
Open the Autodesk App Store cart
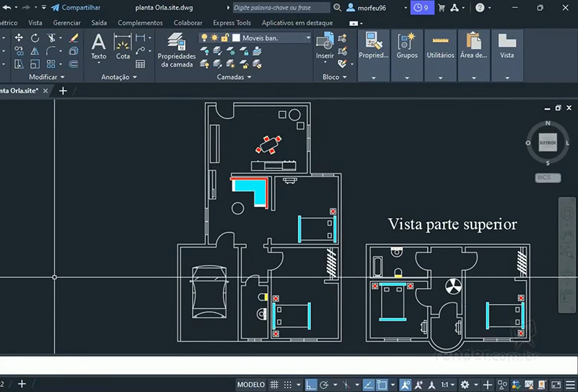(x=442, y=8)
